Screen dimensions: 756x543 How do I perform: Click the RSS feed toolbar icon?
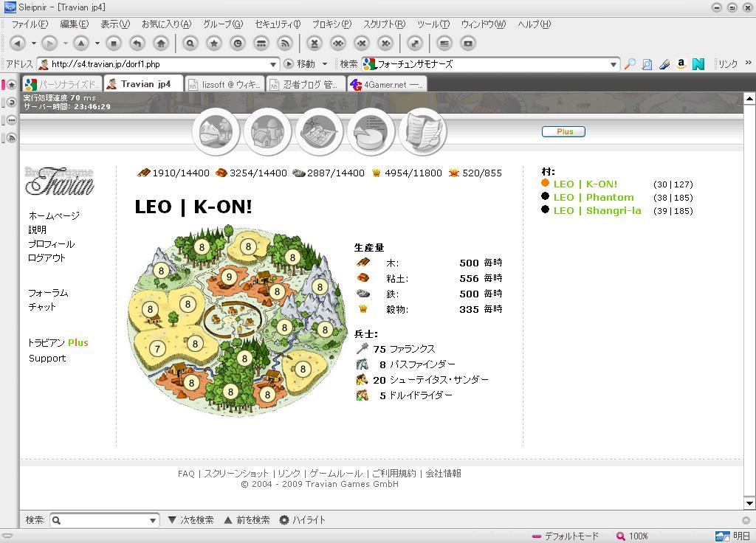285,44
